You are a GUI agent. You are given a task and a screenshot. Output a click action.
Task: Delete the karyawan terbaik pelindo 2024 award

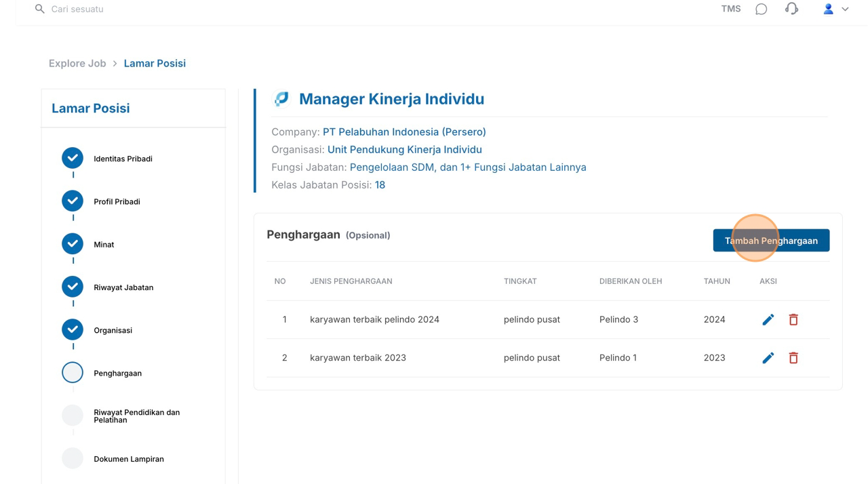click(x=793, y=319)
